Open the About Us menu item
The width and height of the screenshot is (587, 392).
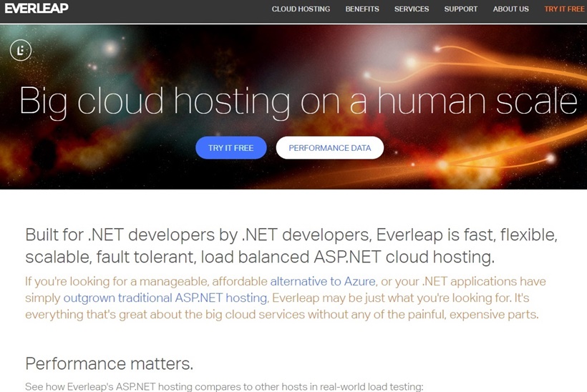(510, 9)
